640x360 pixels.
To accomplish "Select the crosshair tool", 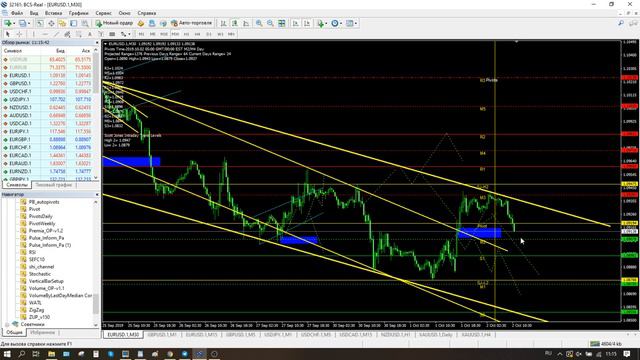I will click(19, 34).
